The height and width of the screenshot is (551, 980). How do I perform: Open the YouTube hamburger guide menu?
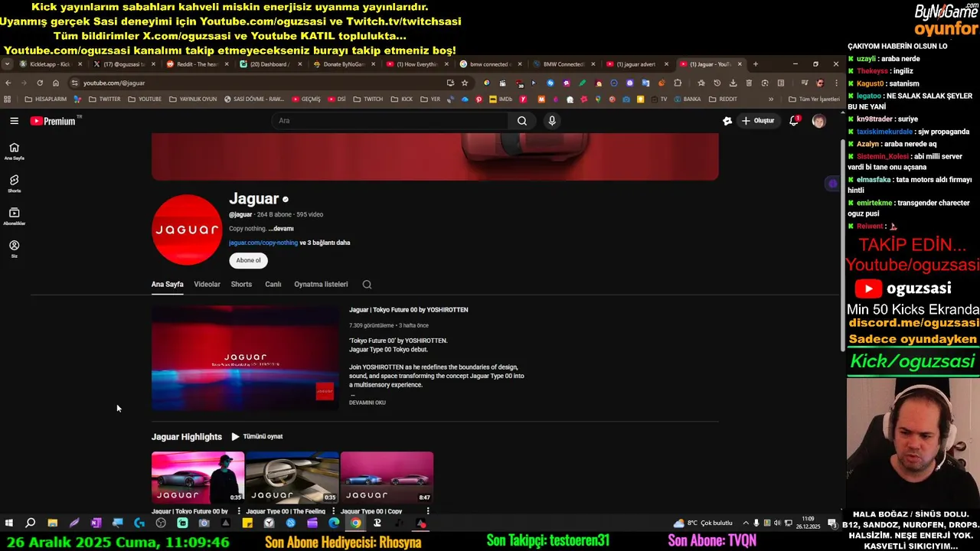(x=14, y=121)
